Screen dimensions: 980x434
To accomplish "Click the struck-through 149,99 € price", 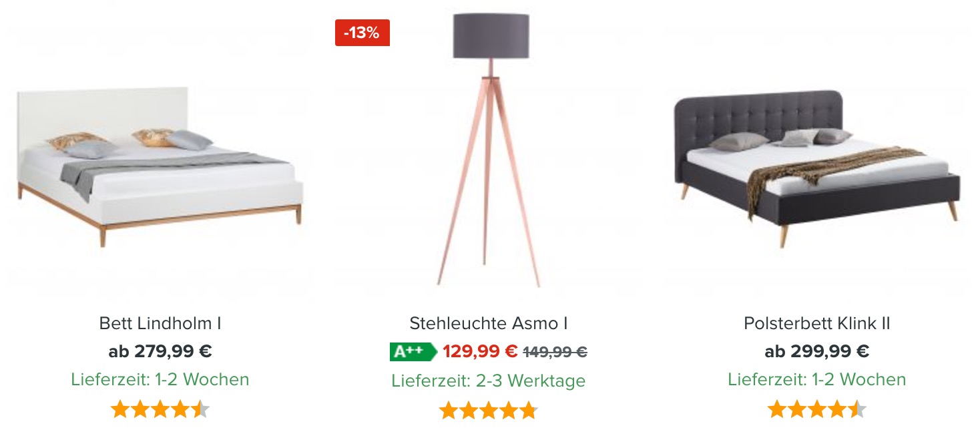I will click(555, 352).
